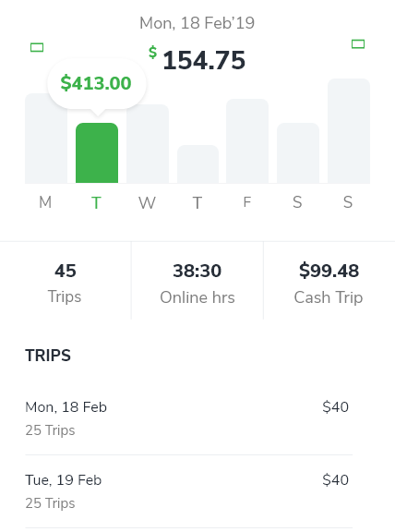395x532 pixels.
Task: Select the short Thursday bar
Action: tap(198, 164)
